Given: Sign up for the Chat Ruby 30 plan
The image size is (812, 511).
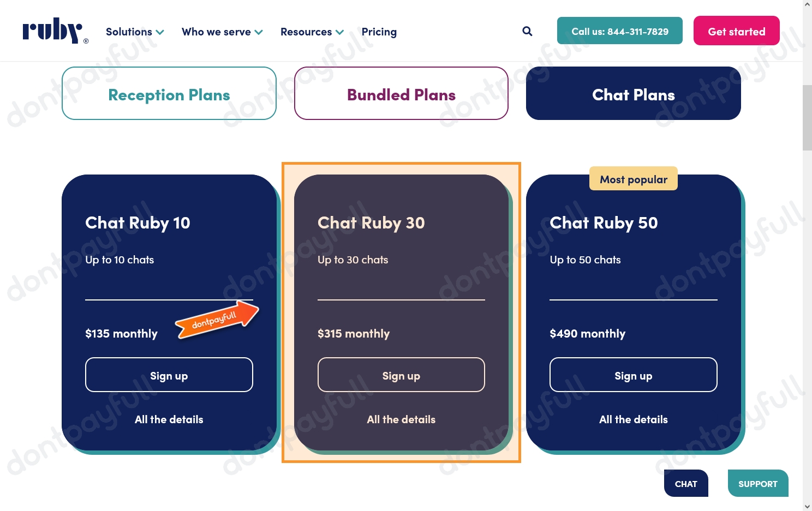Looking at the screenshot, I should 401,375.
